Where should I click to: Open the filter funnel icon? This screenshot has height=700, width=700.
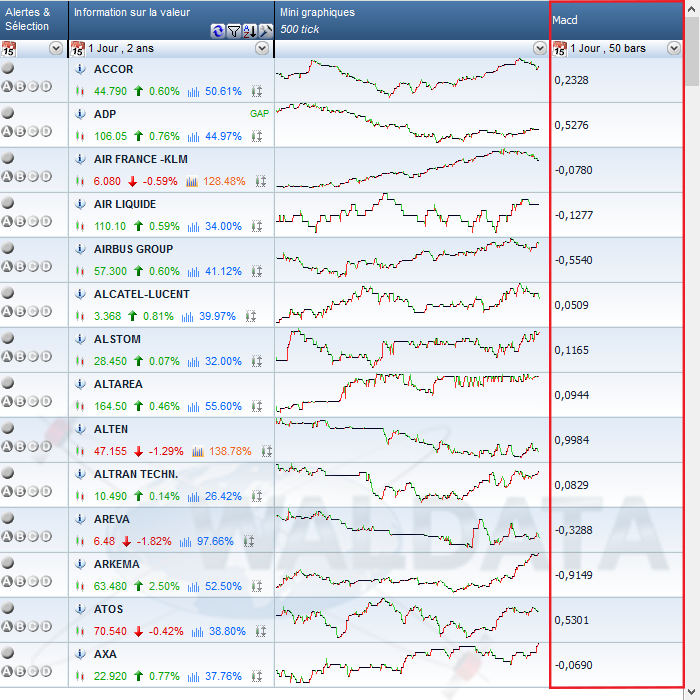click(x=234, y=31)
